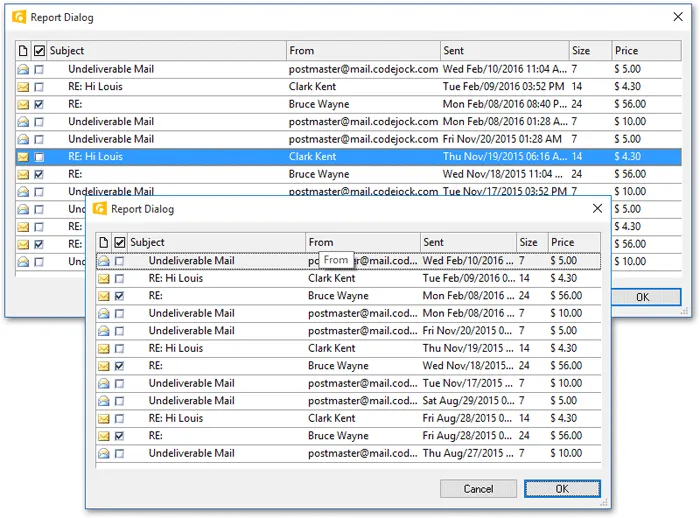Viewport: 700px width, 518px height.
Task: Sort by From column in back window
Action: coord(363,51)
